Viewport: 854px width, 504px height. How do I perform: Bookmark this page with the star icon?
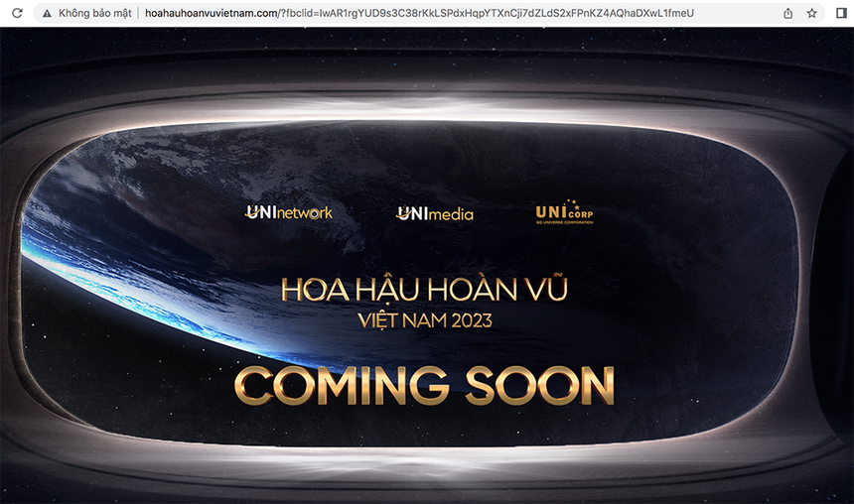[x=812, y=13]
